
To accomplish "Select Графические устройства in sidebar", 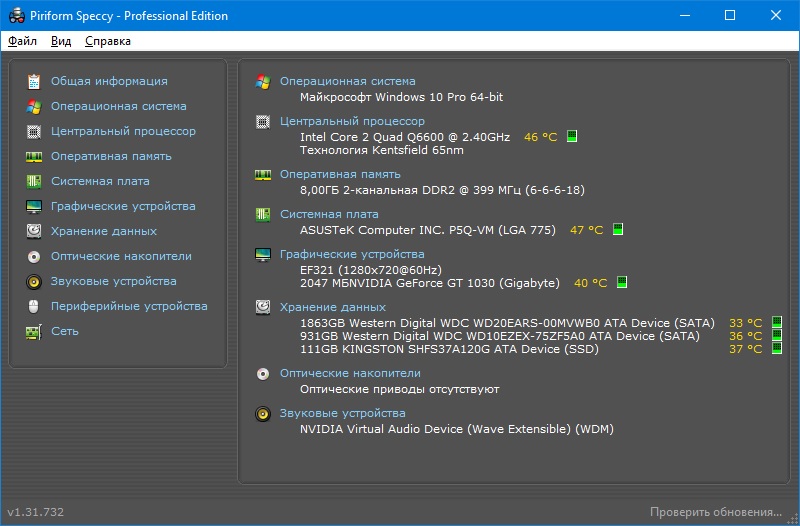I will (123, 206).
